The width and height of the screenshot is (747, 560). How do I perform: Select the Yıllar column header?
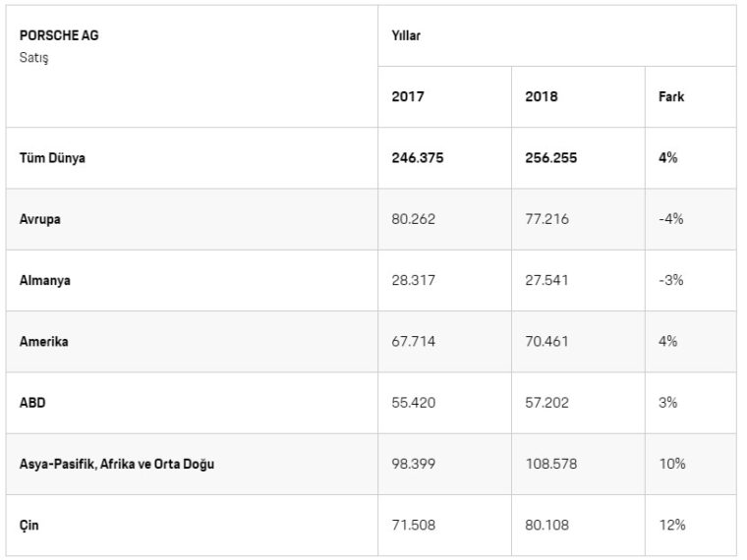click(406, 35)
